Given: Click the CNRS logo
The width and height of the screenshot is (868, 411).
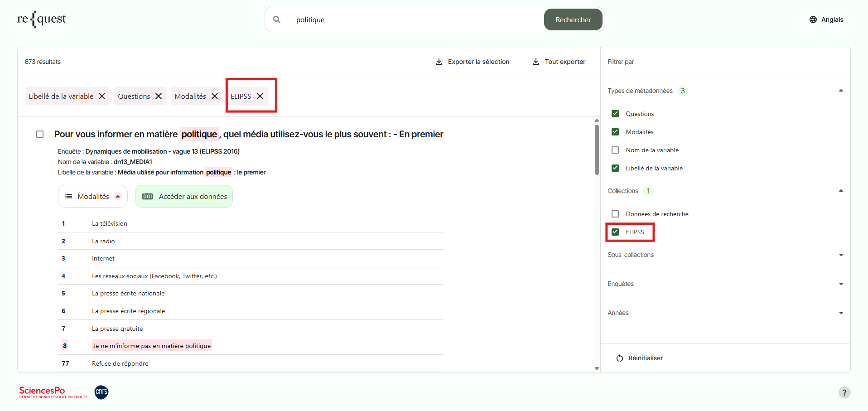Looking at the screenshot, I should (x=101, y=392).
